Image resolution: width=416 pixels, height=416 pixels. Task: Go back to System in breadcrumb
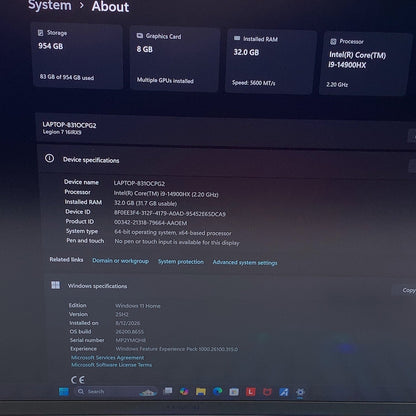[50, 5]
